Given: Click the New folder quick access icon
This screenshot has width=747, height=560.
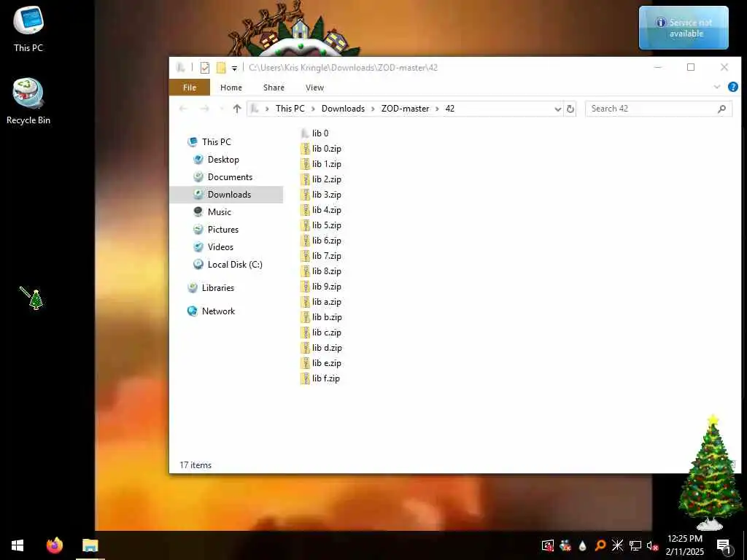Looking at the screenshot, I should click(x=221, y=68).
